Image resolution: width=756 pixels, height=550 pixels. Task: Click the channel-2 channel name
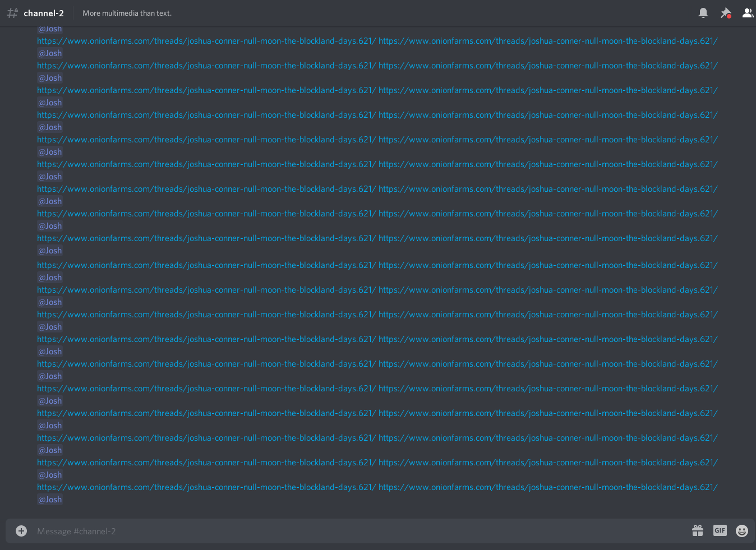pyautogui.click(x=44, y=13)
